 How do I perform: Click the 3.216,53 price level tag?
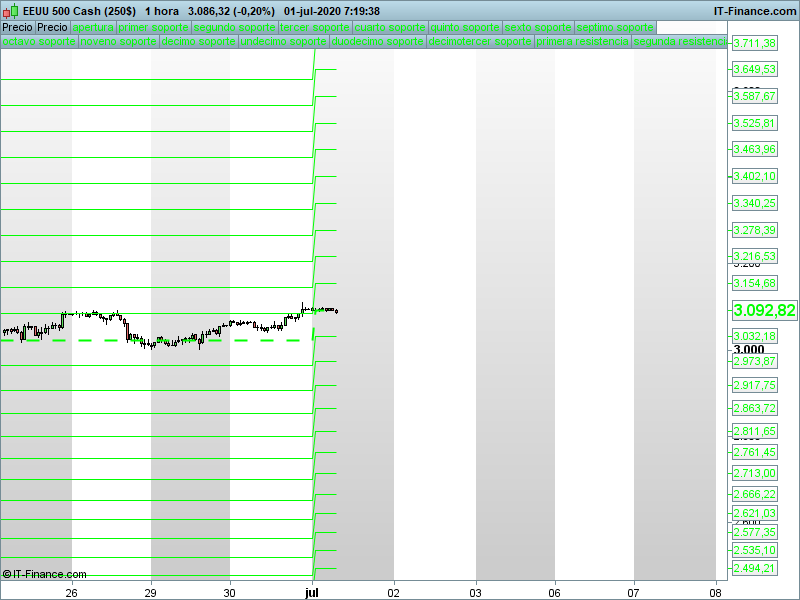755,256
